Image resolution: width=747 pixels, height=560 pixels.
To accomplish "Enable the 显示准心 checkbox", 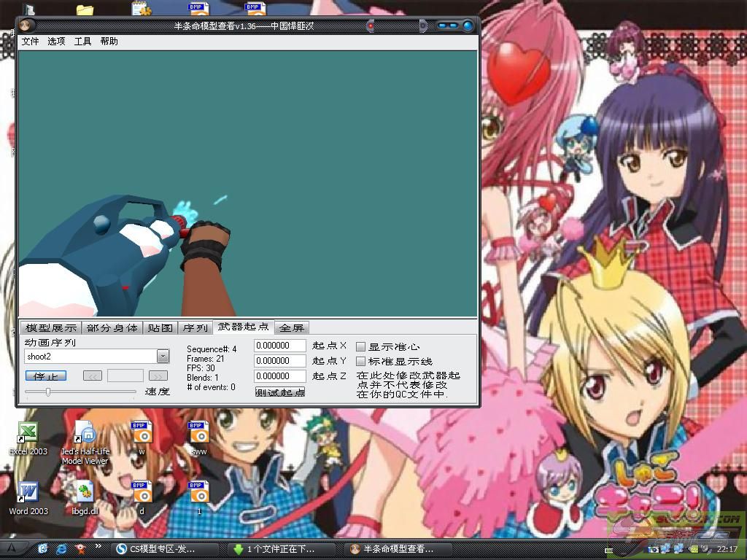I will pyautogui.click(x=360, y=347).
